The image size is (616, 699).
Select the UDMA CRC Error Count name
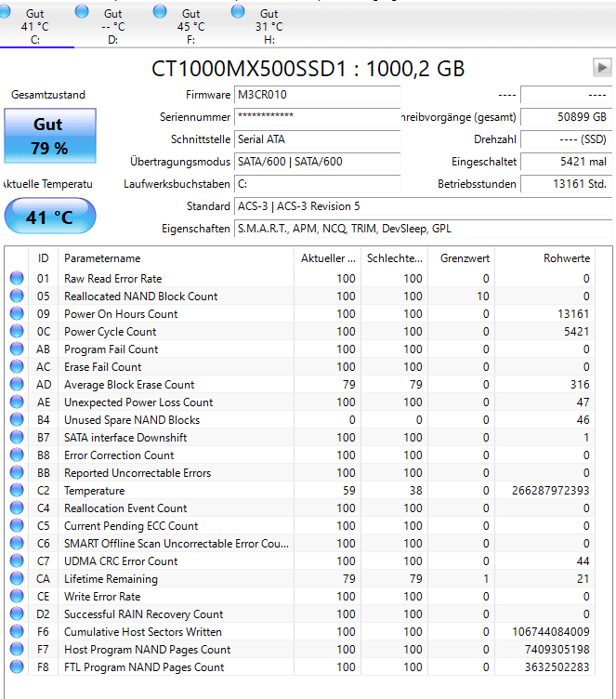[121, 561]
